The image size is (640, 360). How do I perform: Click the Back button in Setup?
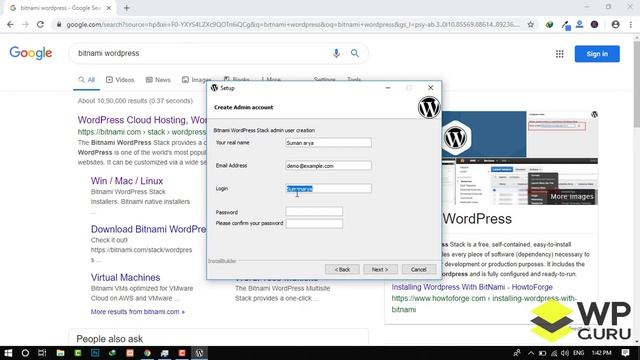tap(342, 269)
